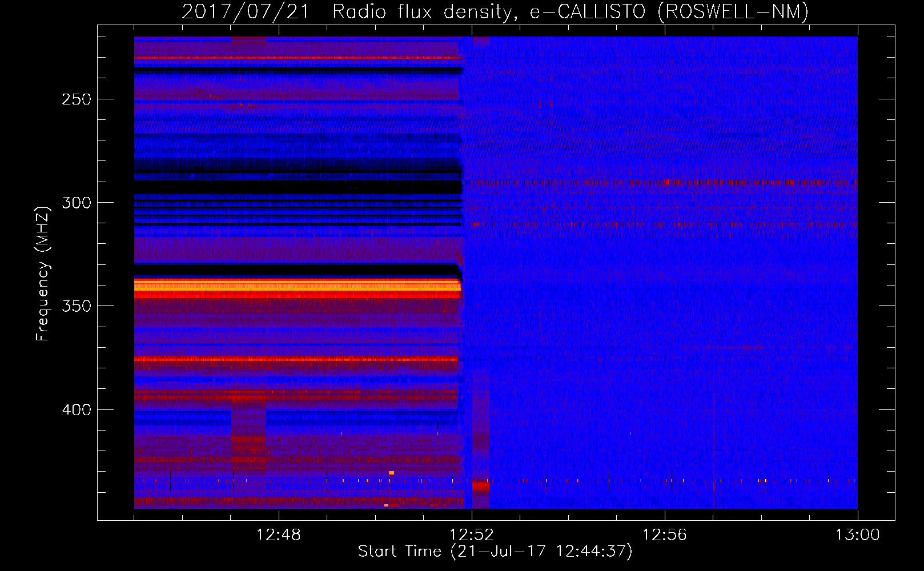924x571 pixels.
Task: Click the 12:52 time tick label
Action: (471, 535)
